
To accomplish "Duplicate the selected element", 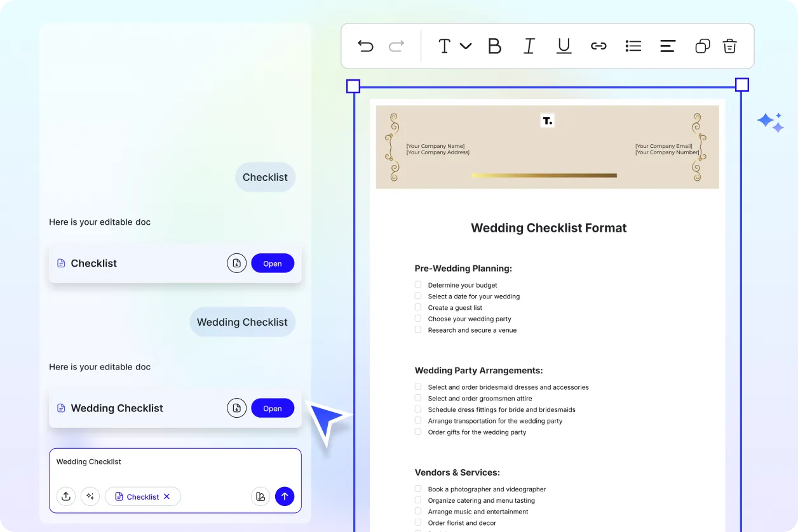I will [702, 46].
